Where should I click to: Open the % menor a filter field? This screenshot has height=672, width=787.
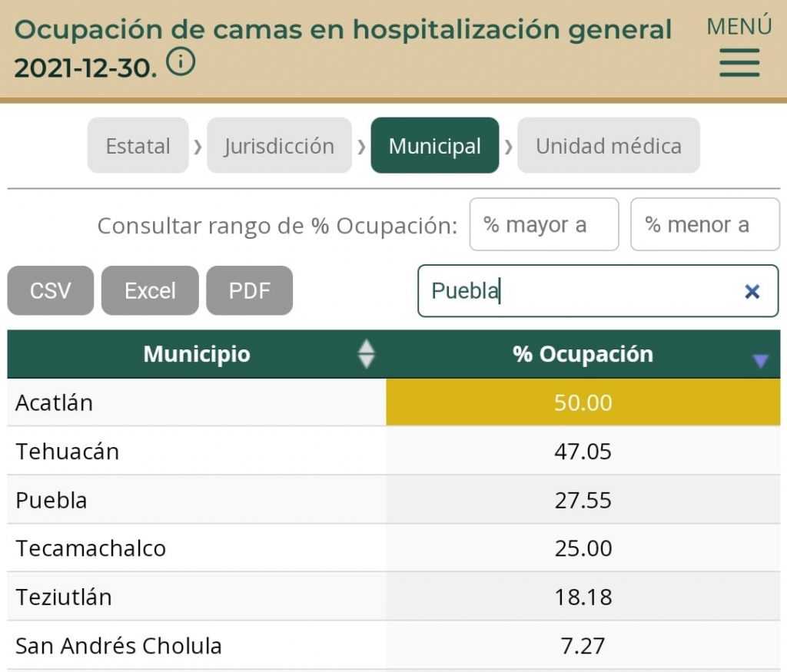(704, 224)
